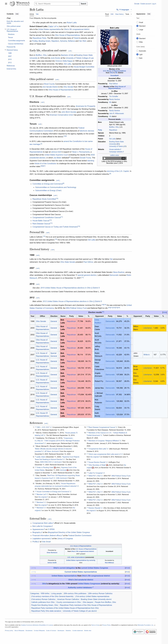
Task: Select the Wide width option
Action: click(137, 42)
